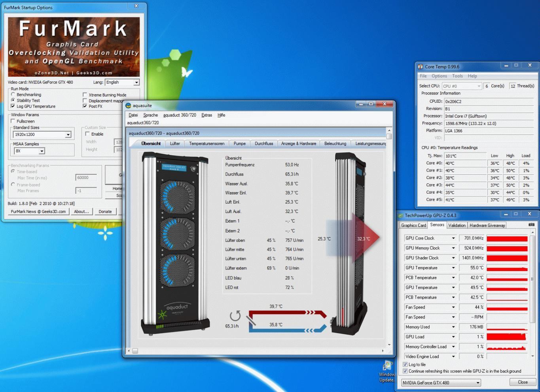
Task: Open Validation tab in GPU-Z
Action: 457,225
